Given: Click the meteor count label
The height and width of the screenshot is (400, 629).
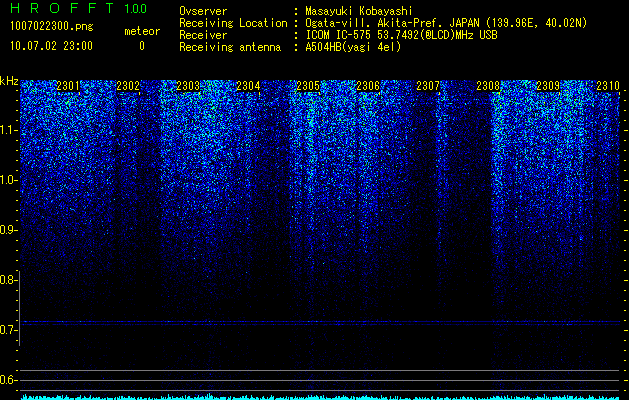Looking at the screenshot, I should pyautogui.click(x=142, y=31).
